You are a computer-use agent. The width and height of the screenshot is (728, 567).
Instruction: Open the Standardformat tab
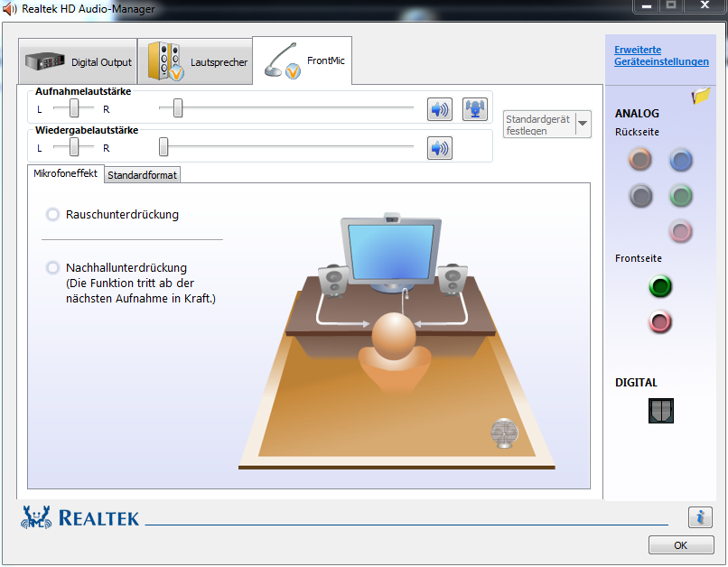(142, 175)
